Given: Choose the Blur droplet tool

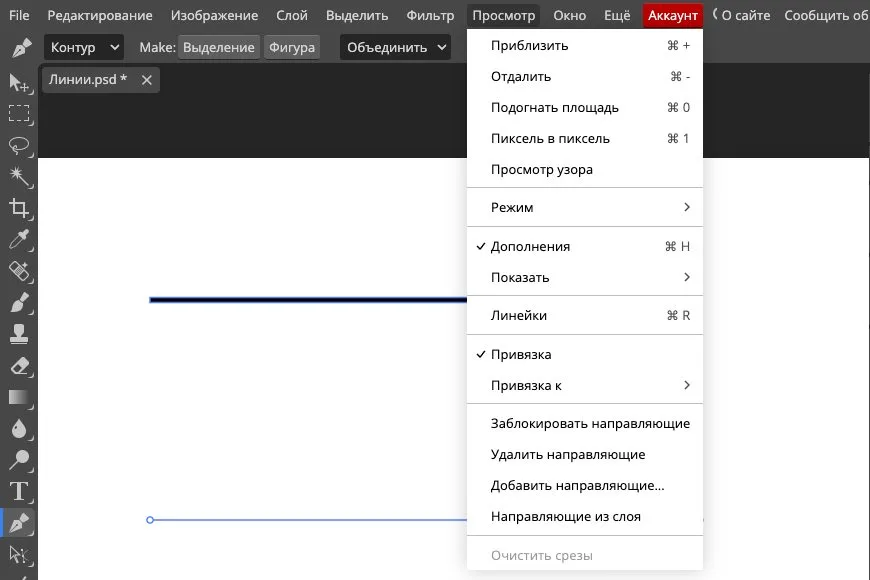Looking at the screenshot, I should click(x=19, y=429).
